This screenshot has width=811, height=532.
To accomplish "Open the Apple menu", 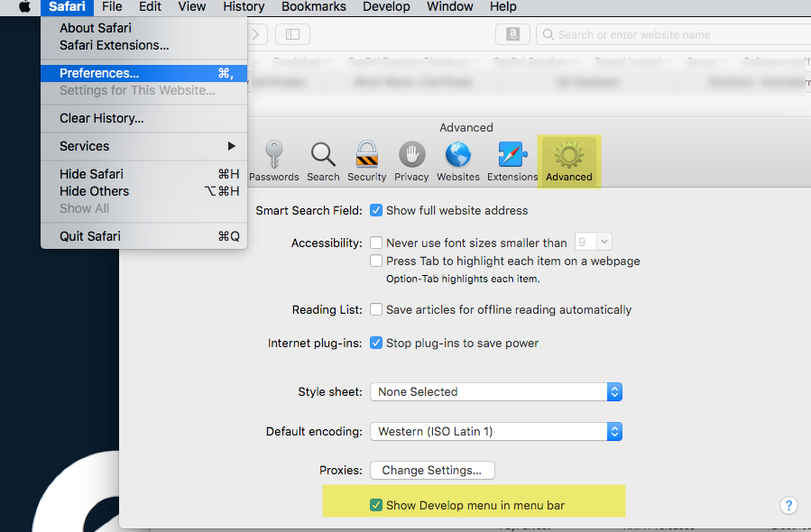I will [24, 6].
